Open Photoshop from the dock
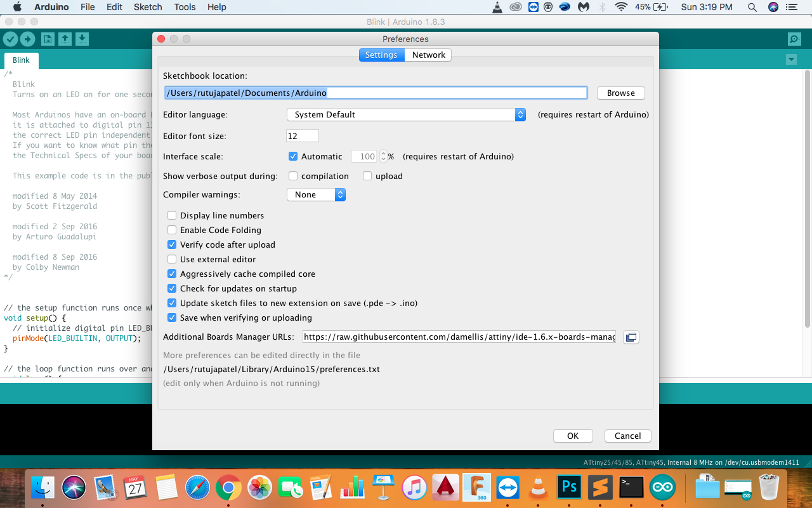The image size is (812, 508). [570, 488]
